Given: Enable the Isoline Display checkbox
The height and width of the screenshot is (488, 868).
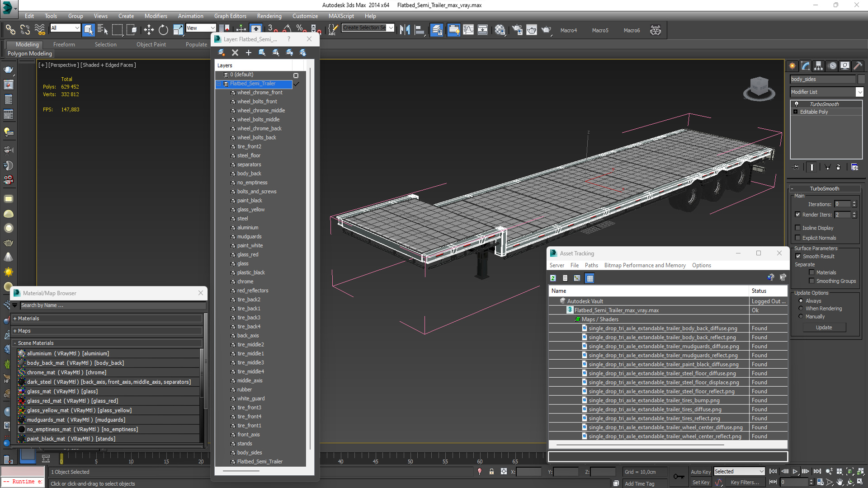Looking at the screenshot, I should (x=797, y=228).
